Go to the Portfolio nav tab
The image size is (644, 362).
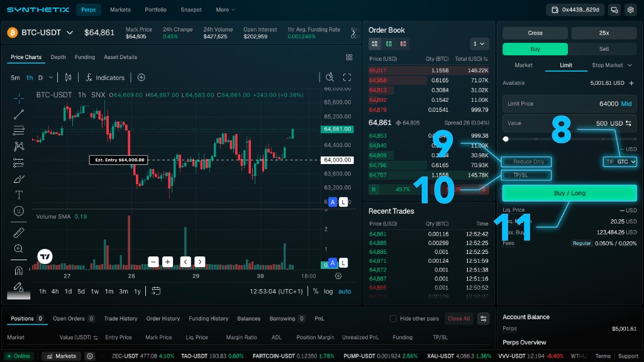click(156, 10)
